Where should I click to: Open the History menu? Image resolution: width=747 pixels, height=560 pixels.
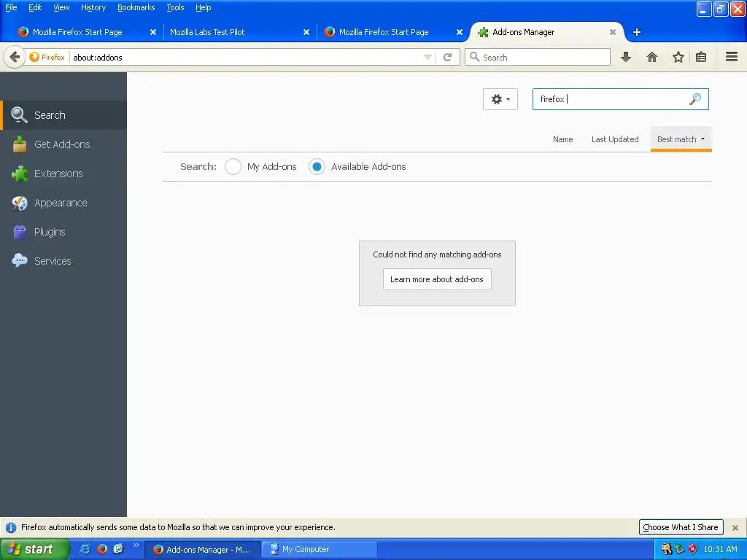click(93, 7)
